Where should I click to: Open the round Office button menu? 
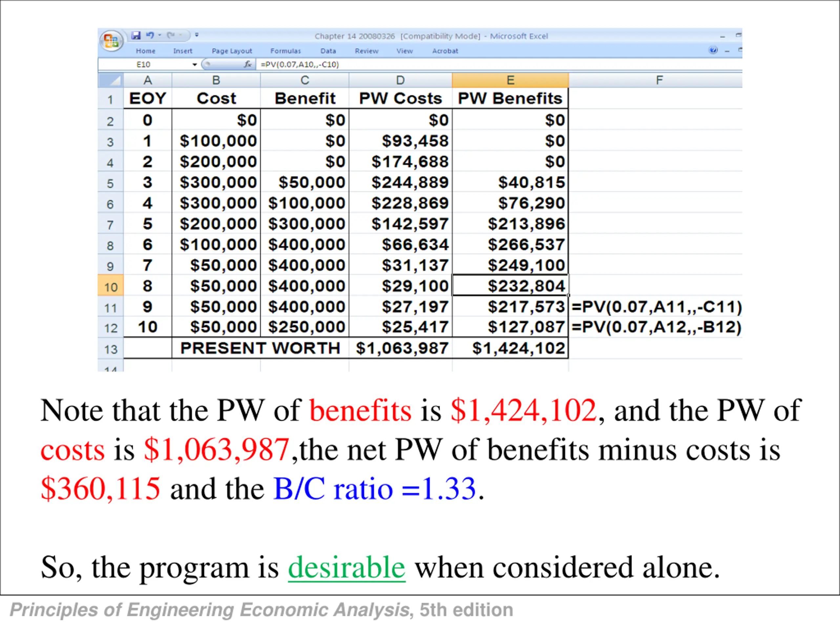point(111,41)
